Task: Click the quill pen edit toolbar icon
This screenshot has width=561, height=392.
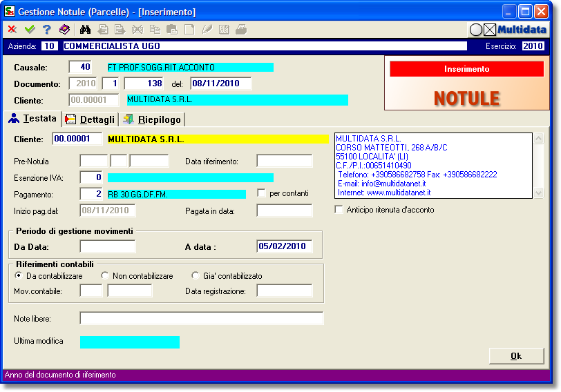Action: [207, 29]
